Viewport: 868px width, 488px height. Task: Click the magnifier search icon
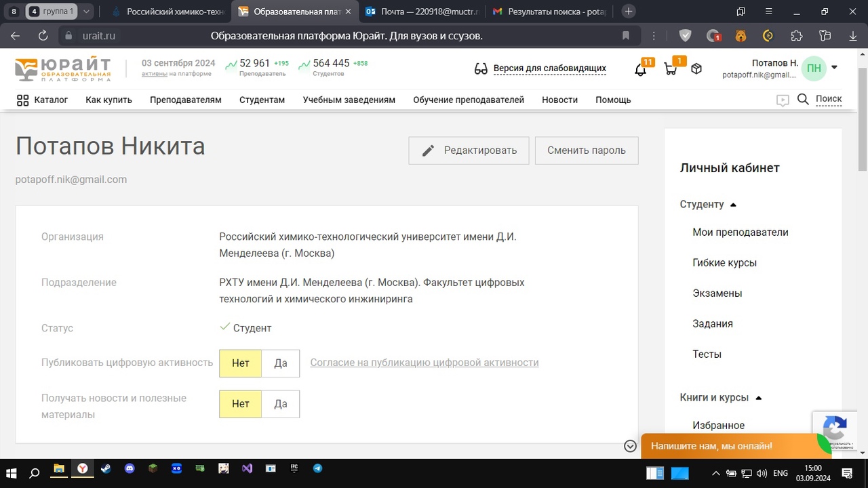tap(803, 99)
